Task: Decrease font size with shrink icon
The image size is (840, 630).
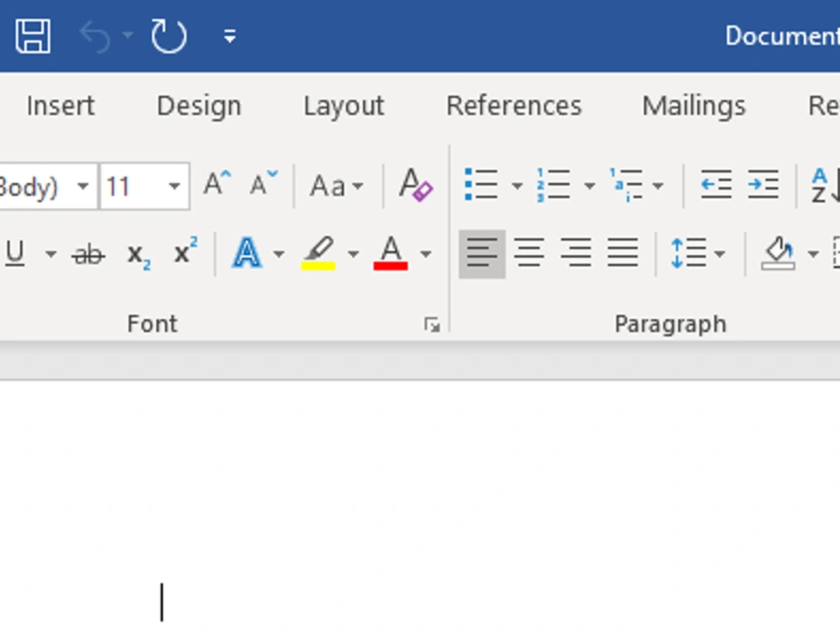Action: [x=264, y=184]
